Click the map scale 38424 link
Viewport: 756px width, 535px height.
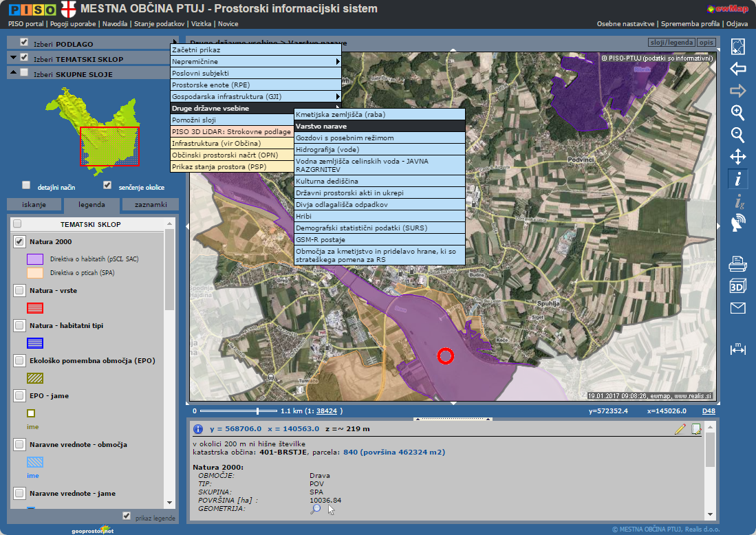(x=326, y=411)
